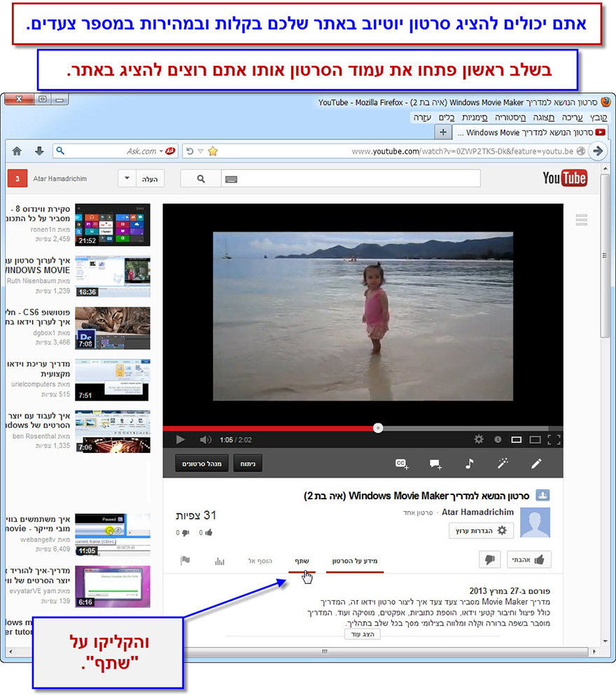The image size is (616, 696).
Task: Toggle theater mode in the player
Action: [535, 440]
